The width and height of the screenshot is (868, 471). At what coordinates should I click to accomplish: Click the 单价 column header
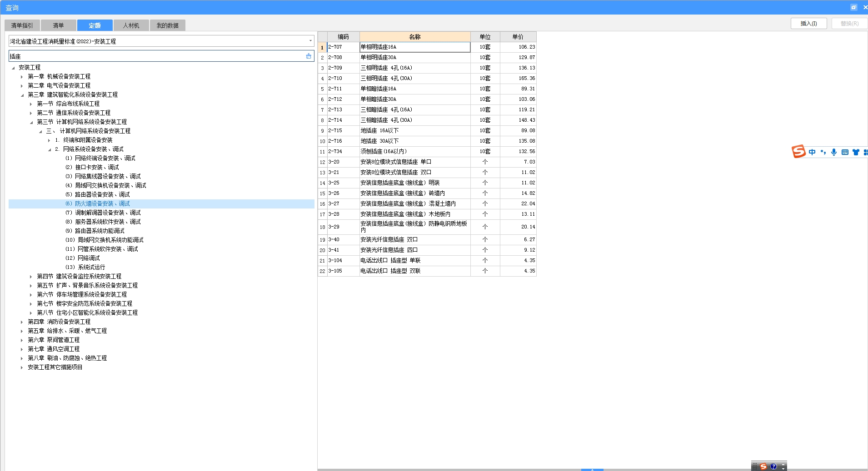click(518, 37)
